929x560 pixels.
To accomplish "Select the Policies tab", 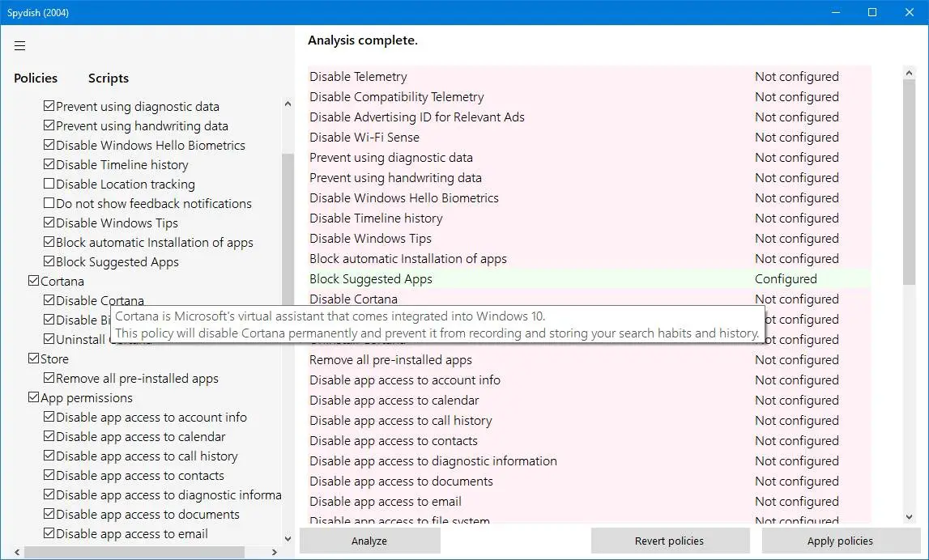I will (36, 78).
